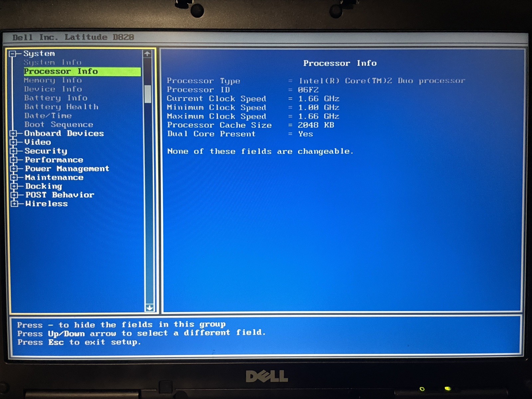Open Date/Time settings

[48, 116]
